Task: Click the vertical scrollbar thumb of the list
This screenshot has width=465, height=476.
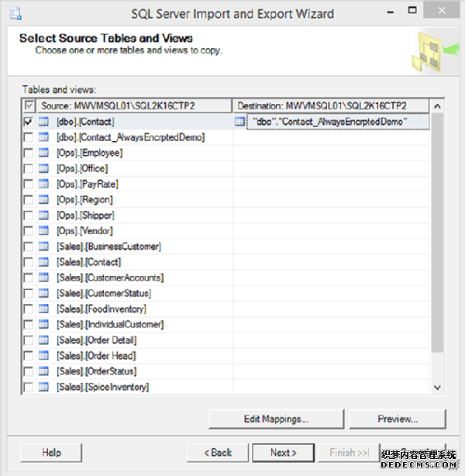Action: click(437, 233)
